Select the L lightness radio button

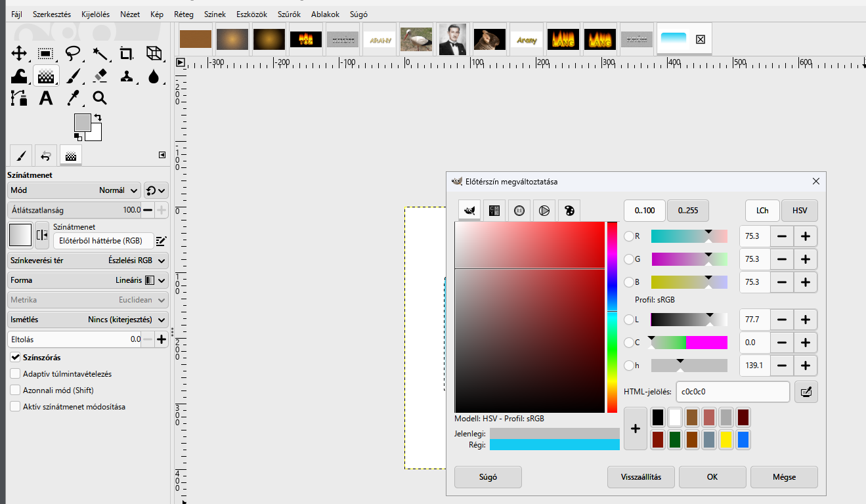click(x=629, y=320)
